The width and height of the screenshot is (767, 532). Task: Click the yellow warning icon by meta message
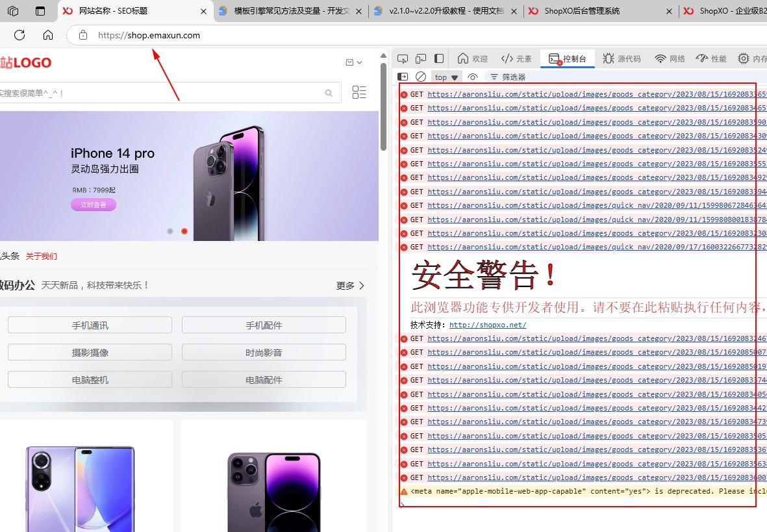[x=404, y=492]
